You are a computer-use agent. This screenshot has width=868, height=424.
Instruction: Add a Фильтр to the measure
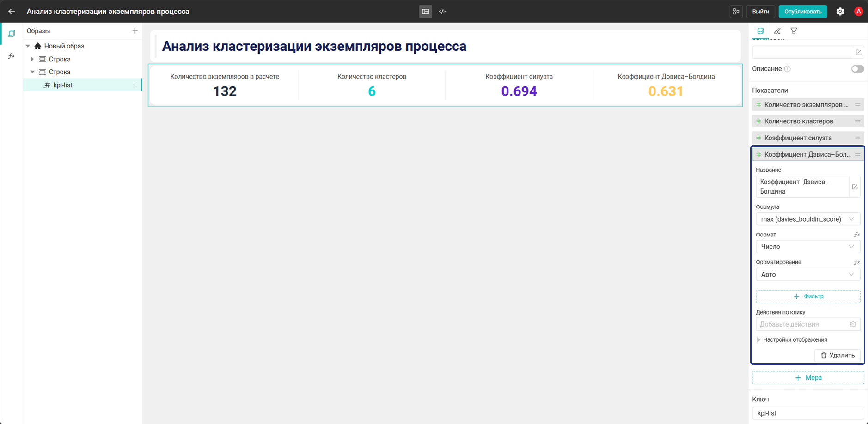click(x=808, y=297)
